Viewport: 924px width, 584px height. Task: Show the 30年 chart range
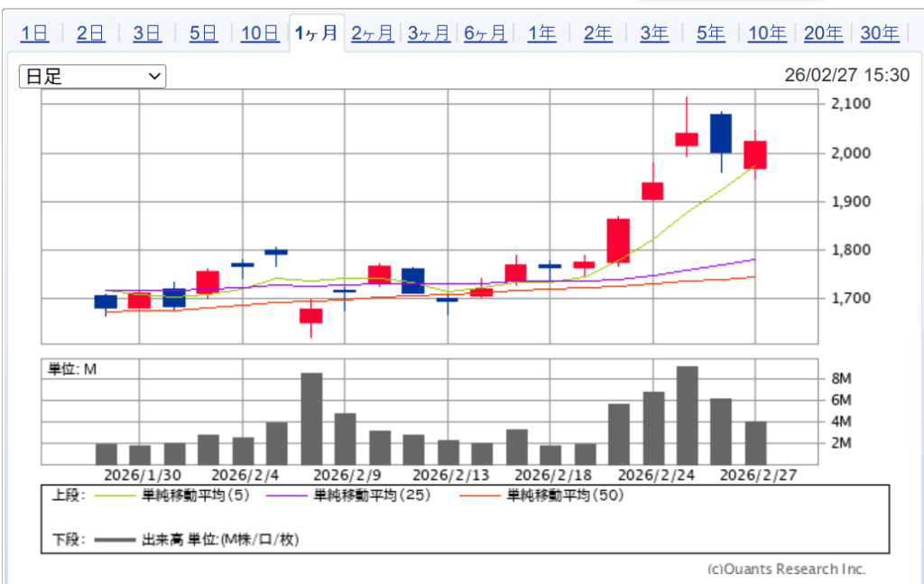click(x=880, y=34)
